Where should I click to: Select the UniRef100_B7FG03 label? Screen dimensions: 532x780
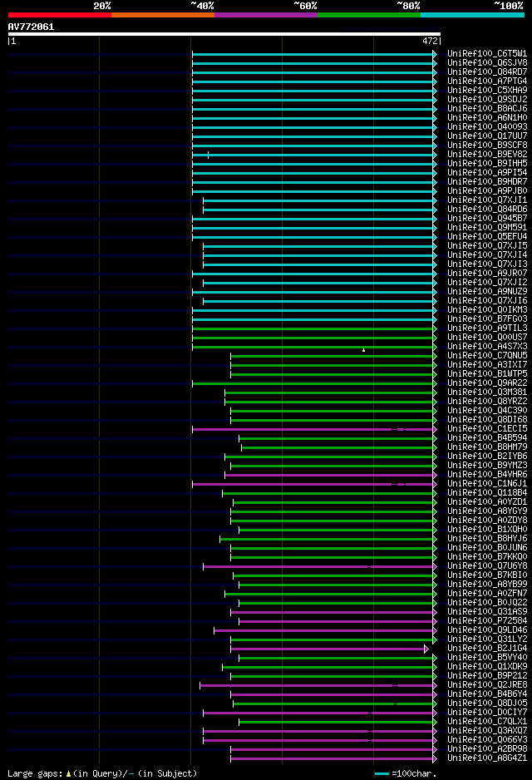click(x=487, y=318)
